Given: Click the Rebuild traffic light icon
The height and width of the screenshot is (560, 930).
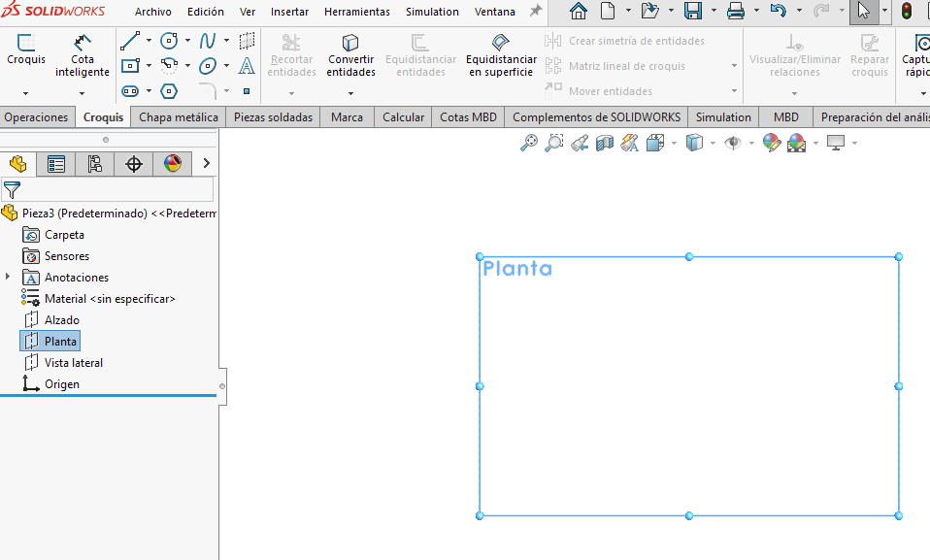Looking at the screenshot, I should coord(907,11).
